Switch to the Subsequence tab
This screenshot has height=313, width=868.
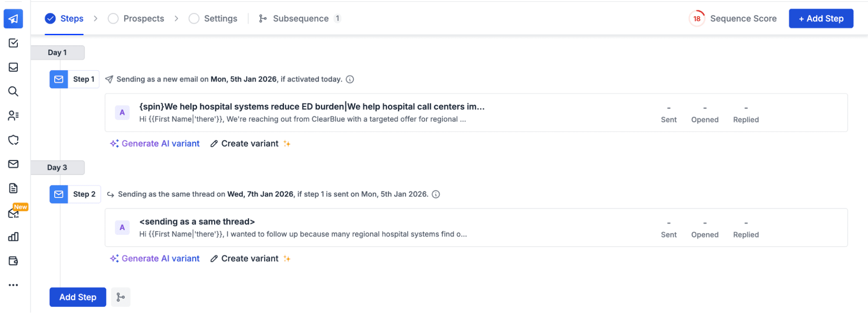(300, 19)
